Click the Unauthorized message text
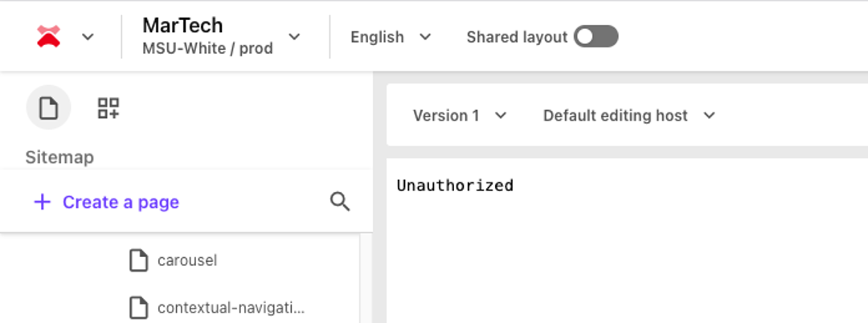Viewport: 868px width, 323px height. 455,186
